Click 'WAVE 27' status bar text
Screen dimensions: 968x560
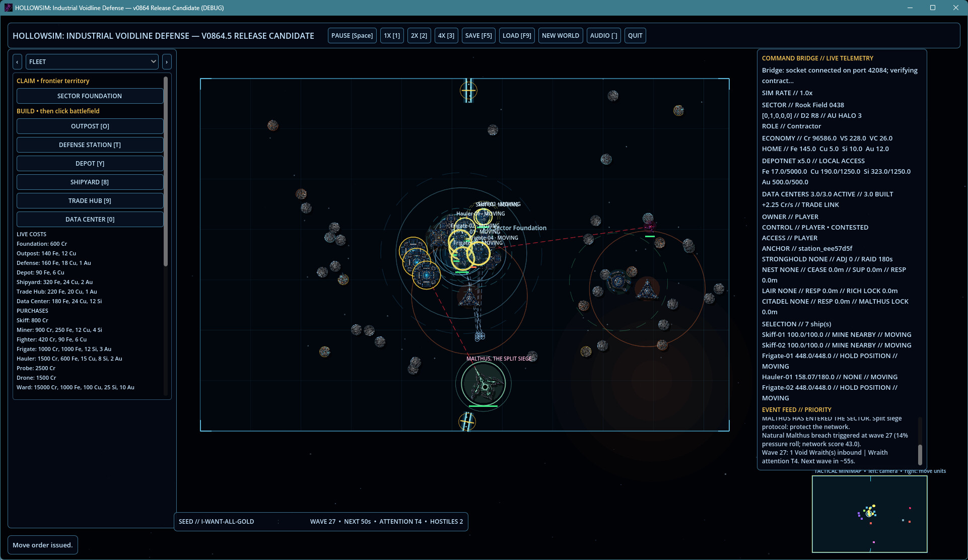323,522
